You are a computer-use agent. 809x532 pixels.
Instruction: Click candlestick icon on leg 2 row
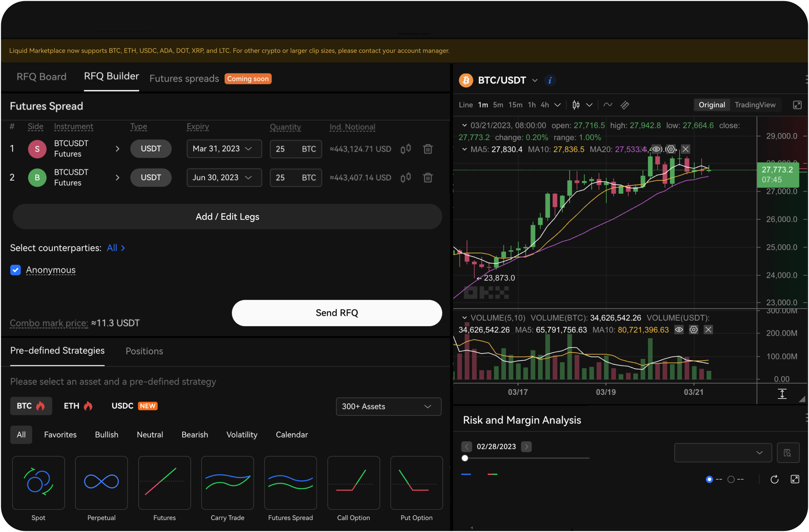tap(405, 178)
